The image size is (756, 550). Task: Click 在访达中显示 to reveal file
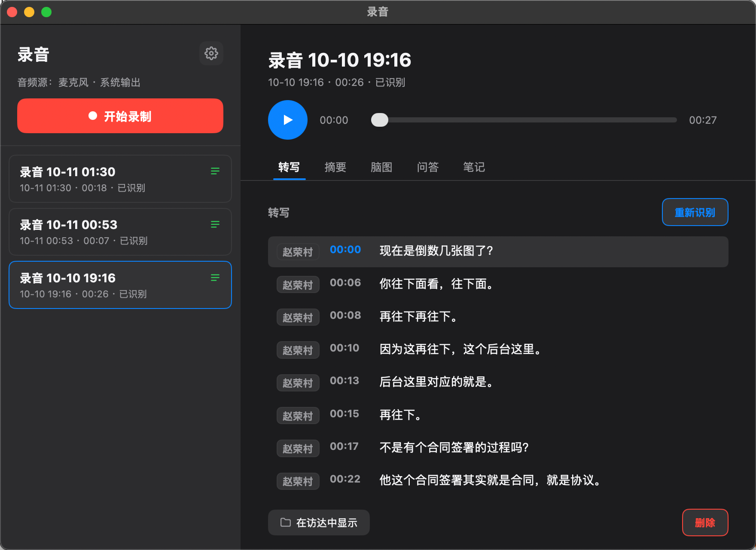319,522
